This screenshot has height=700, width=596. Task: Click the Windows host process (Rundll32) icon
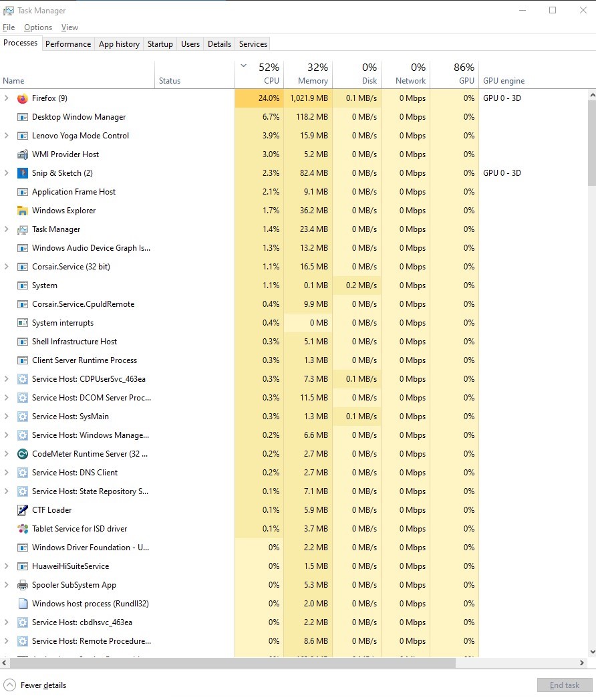22,604
